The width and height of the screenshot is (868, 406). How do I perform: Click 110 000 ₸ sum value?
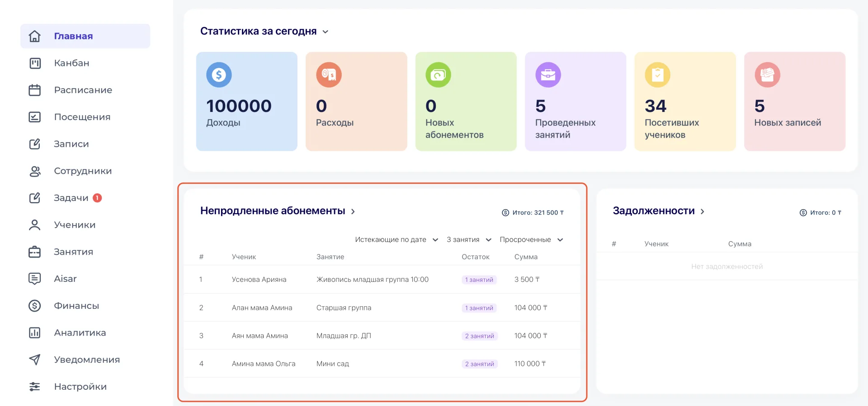(530, 364)
